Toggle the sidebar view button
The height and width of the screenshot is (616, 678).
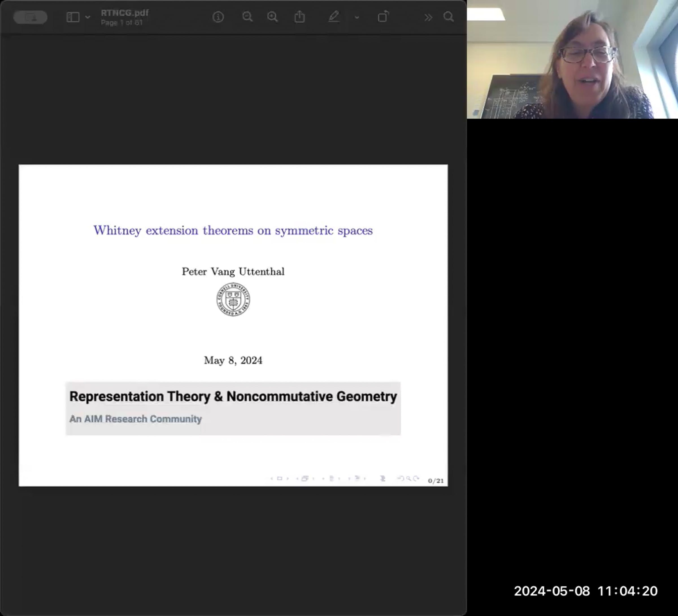coord(73,17)
